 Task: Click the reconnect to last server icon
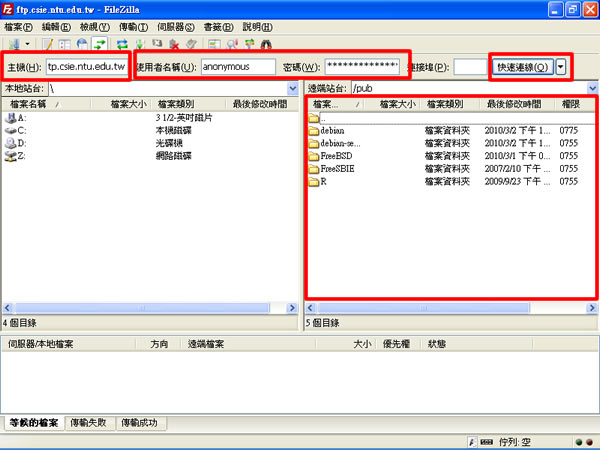(x=191, y=44)
